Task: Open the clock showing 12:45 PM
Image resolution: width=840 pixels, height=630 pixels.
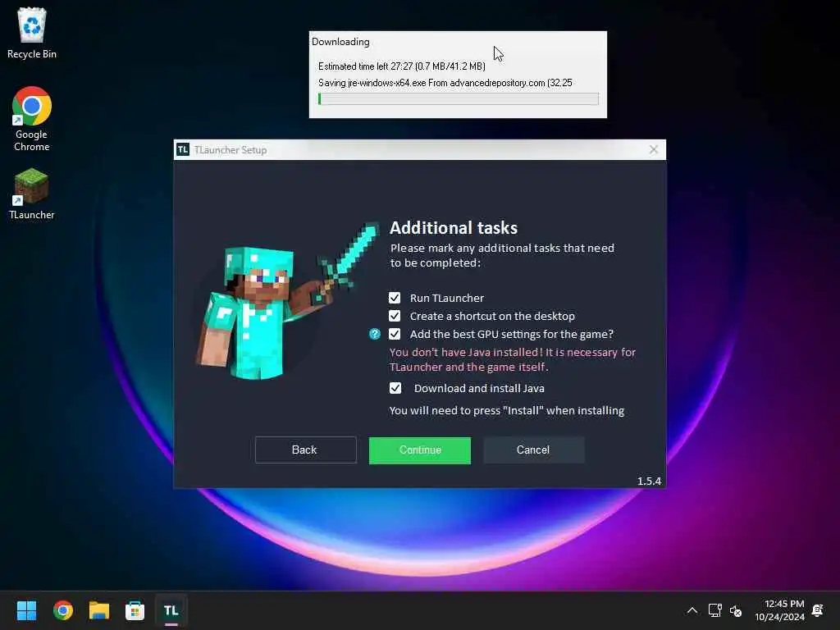Action: (780, 610)
